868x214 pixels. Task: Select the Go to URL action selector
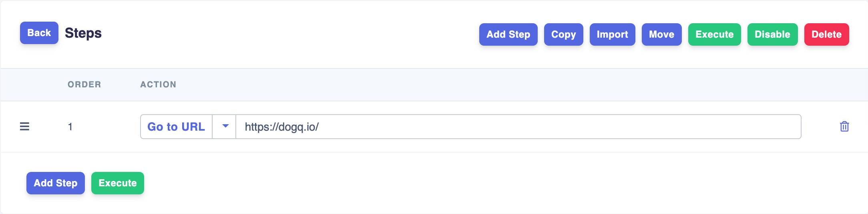[x=176, y=127]
